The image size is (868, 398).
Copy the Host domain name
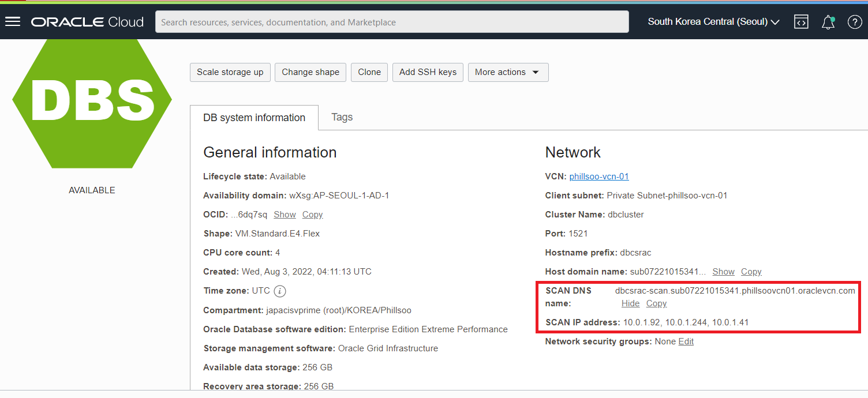pyautogui.click(x=751, y=272)
